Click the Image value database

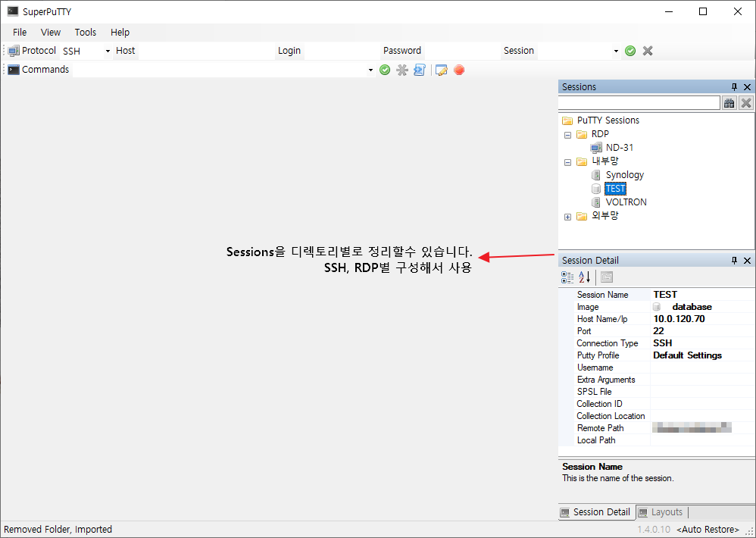(x=692, y=307)
